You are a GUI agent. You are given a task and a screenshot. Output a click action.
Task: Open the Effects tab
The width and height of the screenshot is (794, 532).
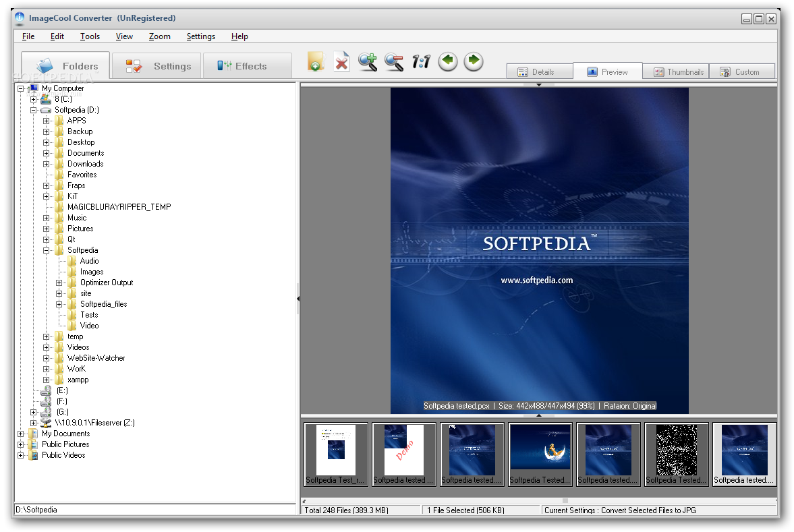(247, 66)
